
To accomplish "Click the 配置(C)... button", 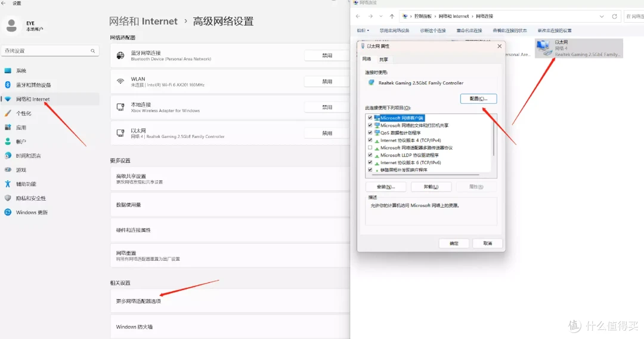I will 478,98.
